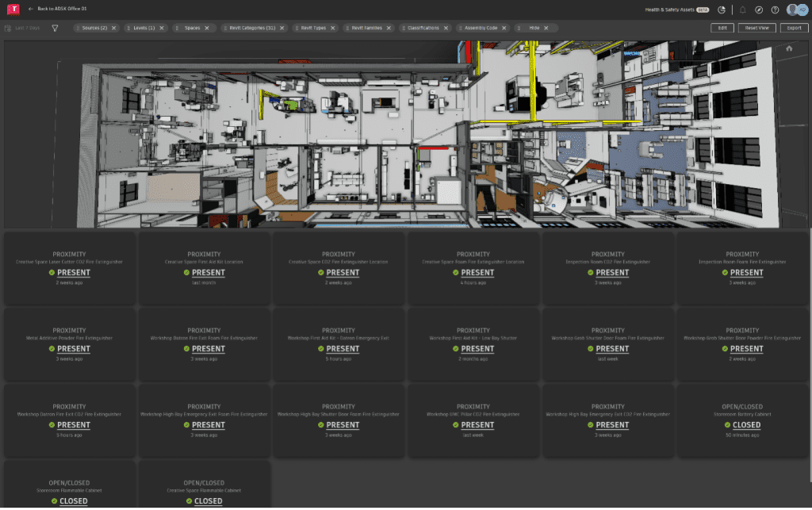Open the filter funnel icon

55,28
